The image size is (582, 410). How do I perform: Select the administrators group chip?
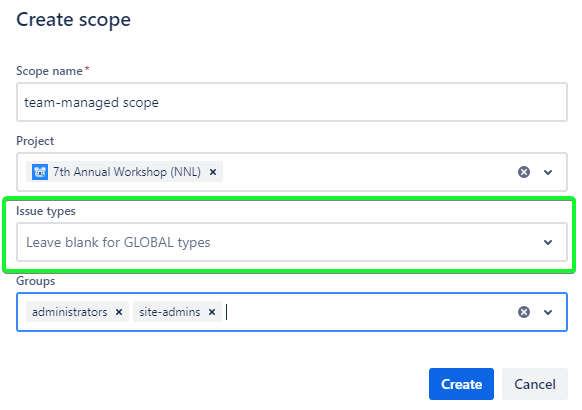[x=69, y=312]
